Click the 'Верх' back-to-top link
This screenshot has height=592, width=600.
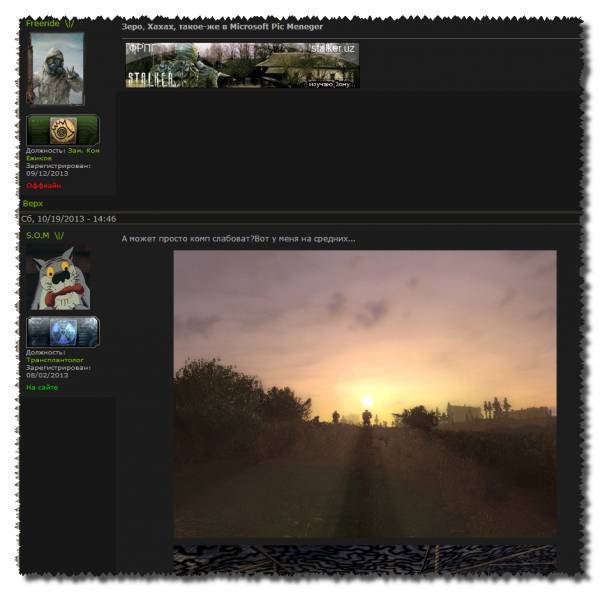pos(33,204)
